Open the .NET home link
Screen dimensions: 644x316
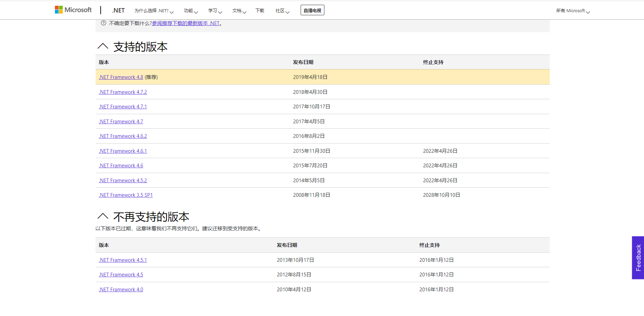click(x=118, y=10)
